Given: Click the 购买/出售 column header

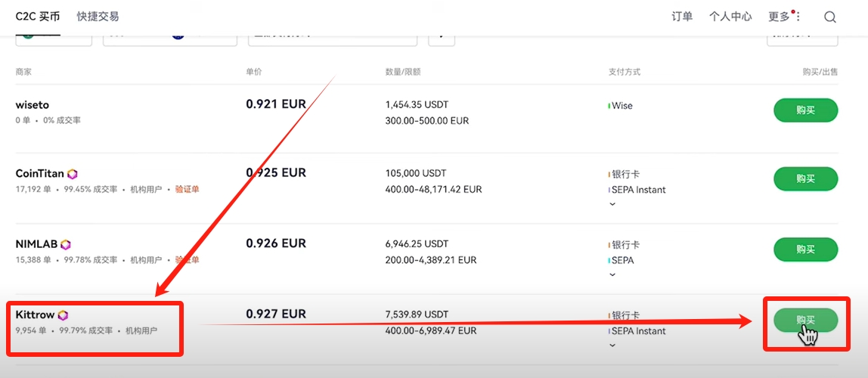Looking at the screenshot, I should [x=820, y=72].
